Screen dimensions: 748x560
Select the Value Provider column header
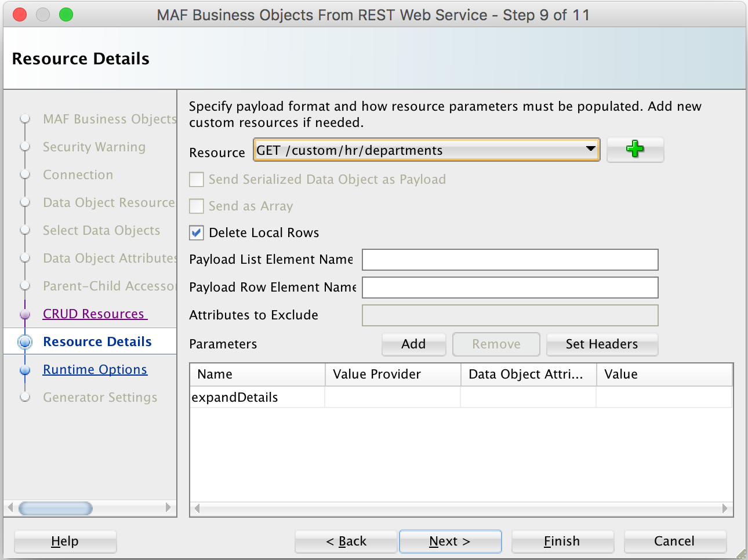coord(393,374)
